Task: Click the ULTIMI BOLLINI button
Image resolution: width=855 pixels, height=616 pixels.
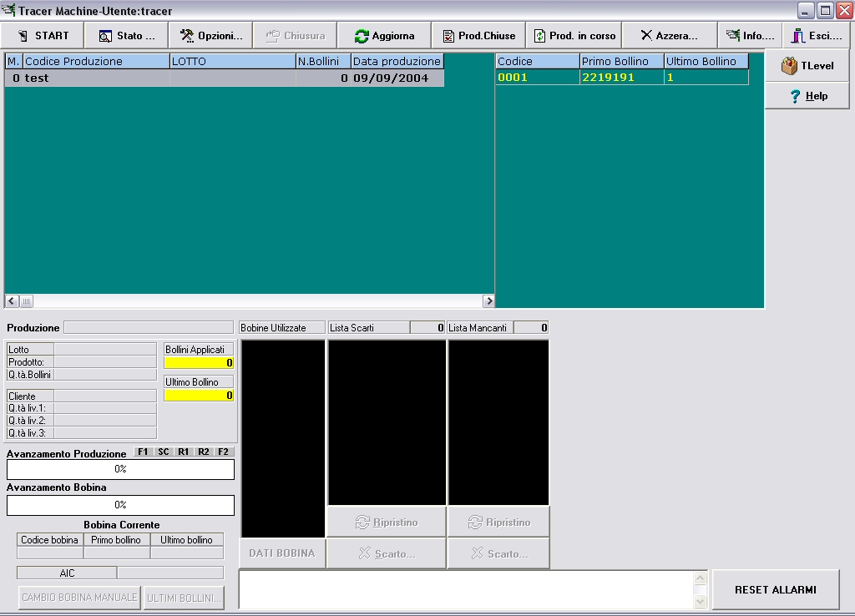Action: 184,598
